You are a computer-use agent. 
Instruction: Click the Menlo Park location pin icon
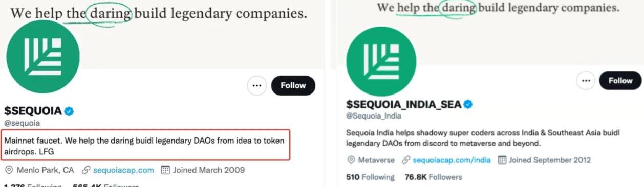9,170
